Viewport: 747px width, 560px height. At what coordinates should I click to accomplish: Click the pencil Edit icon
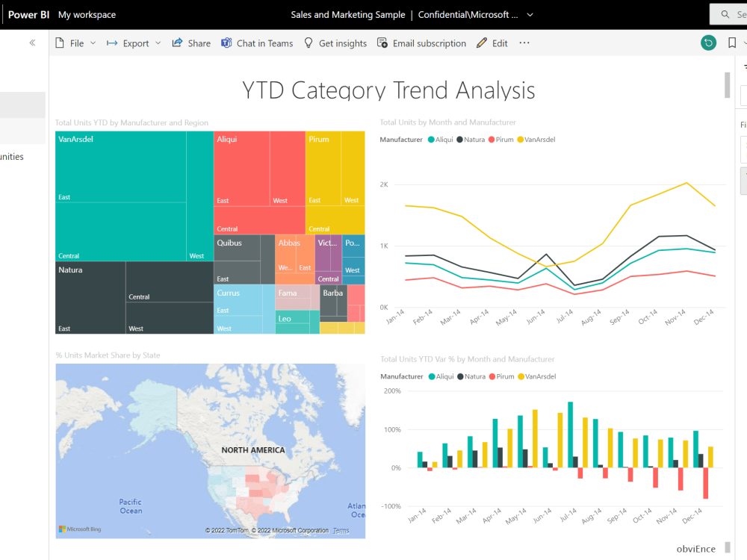click(x=482, y=43)
